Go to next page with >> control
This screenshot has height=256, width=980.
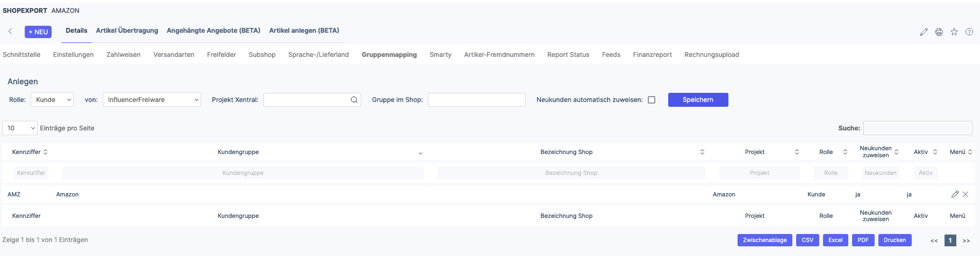[966, 240]
